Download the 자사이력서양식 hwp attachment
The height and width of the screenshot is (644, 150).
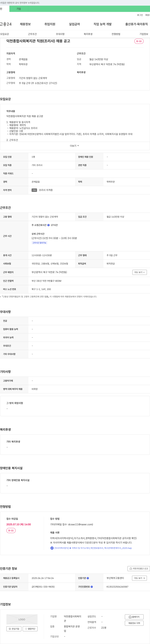click(x=93, y=548)
